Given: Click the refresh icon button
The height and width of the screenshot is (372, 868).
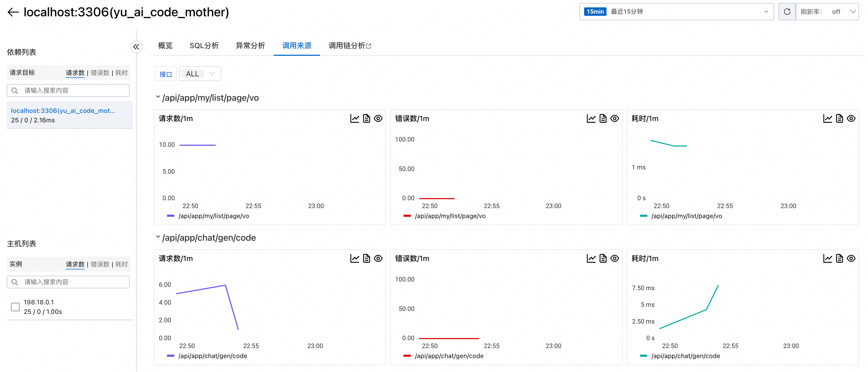Looking at the screenshot, I should click(787, 12).
